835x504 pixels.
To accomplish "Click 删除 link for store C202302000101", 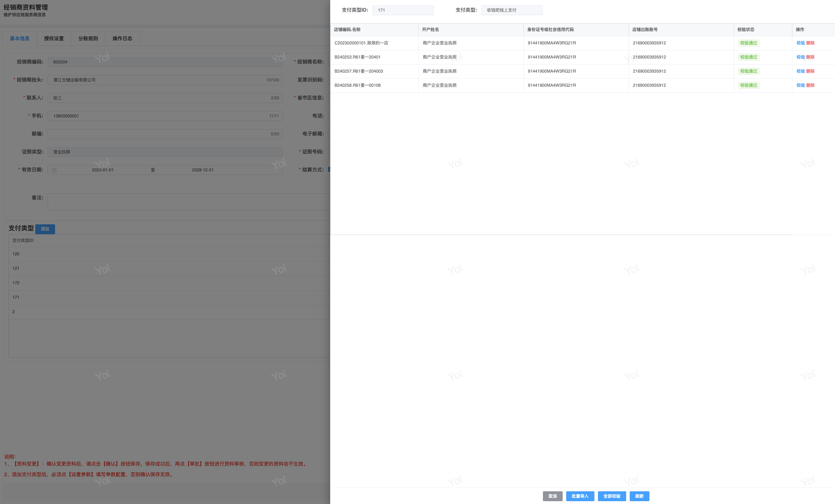I will point(810,43).
